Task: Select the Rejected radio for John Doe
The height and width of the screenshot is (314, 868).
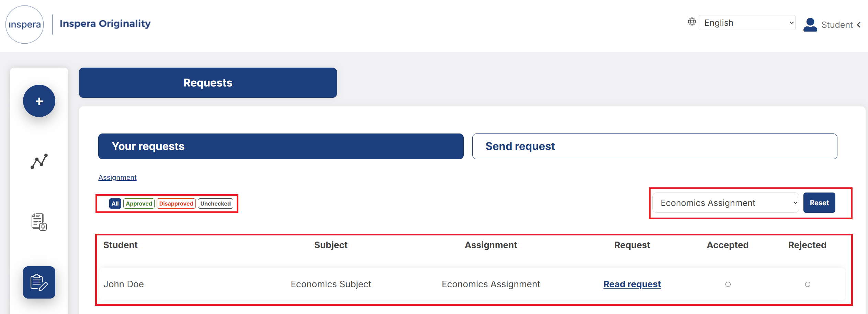Action: pos(808,284)
